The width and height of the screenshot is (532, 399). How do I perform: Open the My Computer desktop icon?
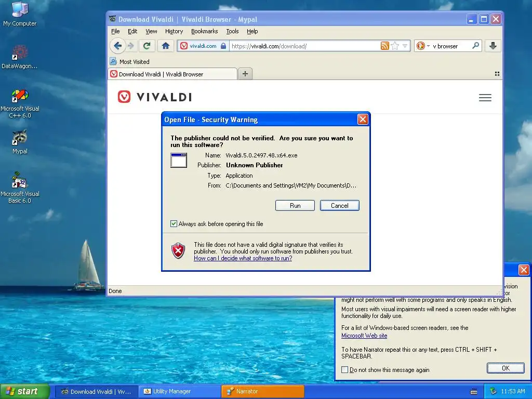(20, 14)
